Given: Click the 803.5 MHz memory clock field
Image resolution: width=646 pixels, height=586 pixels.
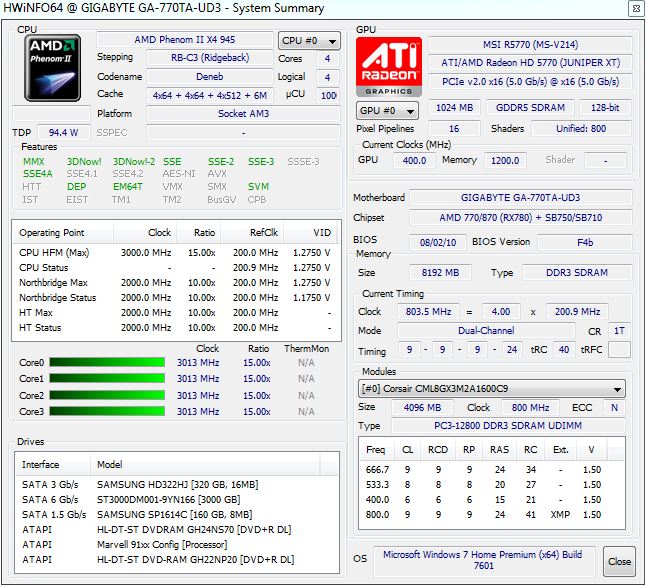Looking at the screenshot, I should [428, 312].
